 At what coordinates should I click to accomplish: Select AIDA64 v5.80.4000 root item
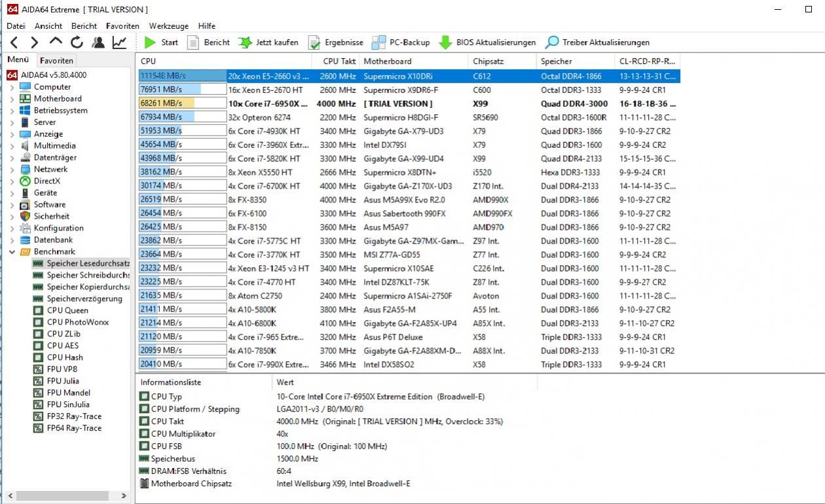[x=53, y=75]
